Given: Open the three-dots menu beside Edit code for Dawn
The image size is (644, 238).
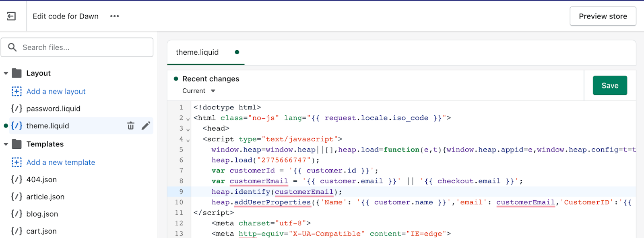Looking at the screenshot, I should coord(115,16).
